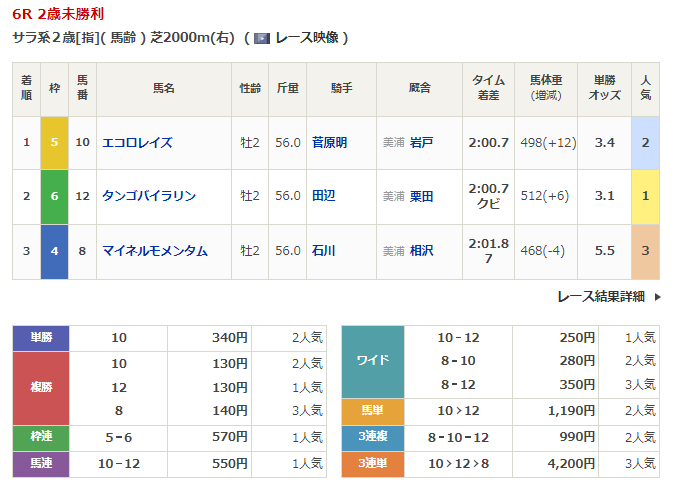Click the 単勝 payout label

point(40,338)
